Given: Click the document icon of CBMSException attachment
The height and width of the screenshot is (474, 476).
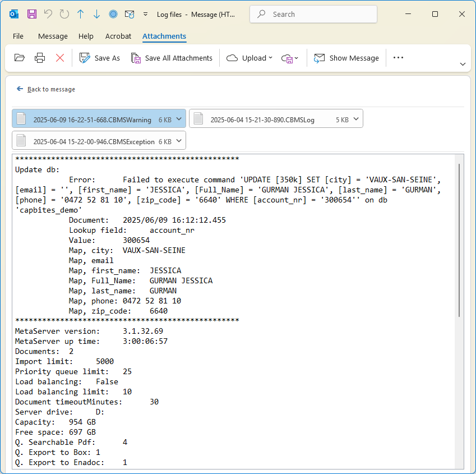Looking at the screenshot, I should click(21, 140).
